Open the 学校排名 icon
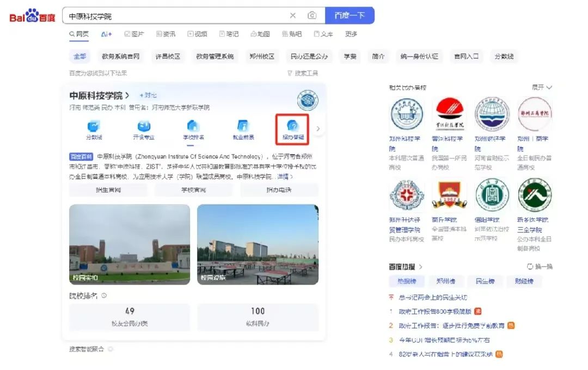This screenshot has height=370, width=588. [x=193, y=129]
